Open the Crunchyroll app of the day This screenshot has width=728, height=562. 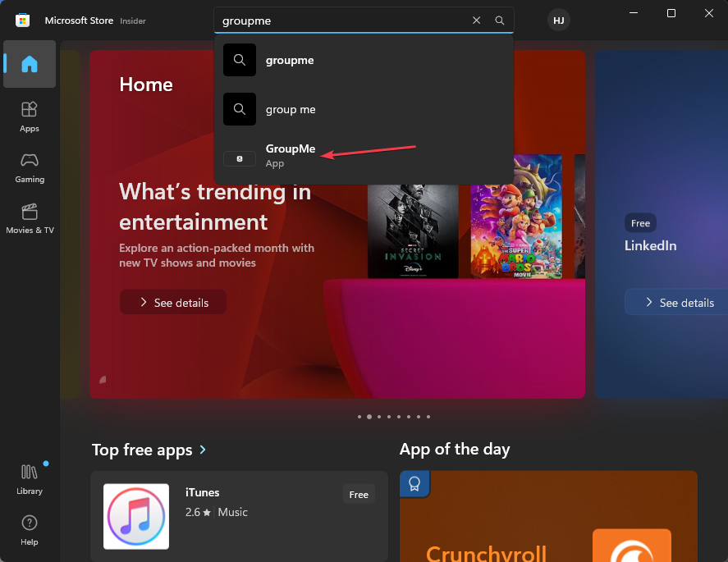coord(548,517)
